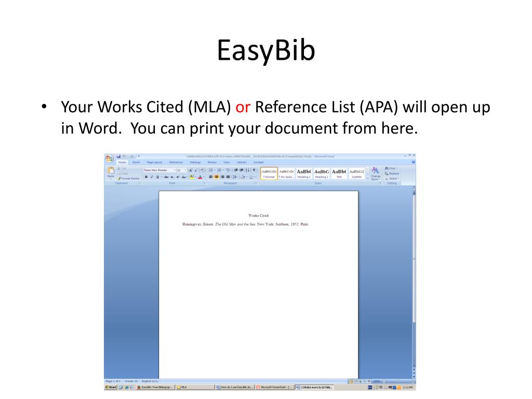Click the Words count in status bar
The height and width of the screenshot is (399, 532).
(x=131, y=381)
